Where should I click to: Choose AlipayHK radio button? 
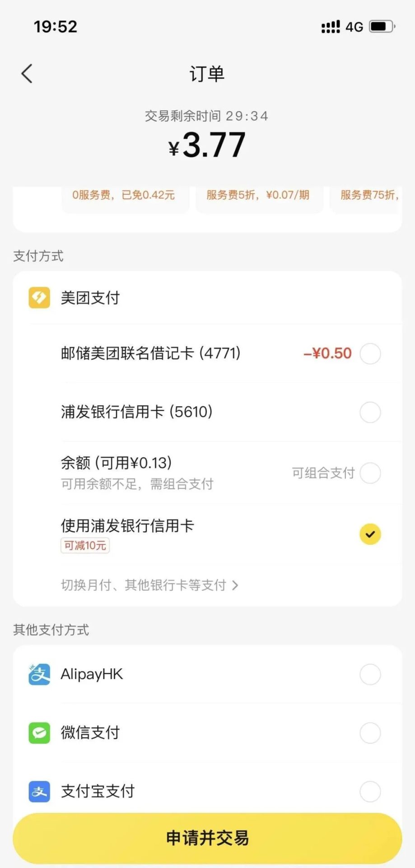(x=370, y=675)
